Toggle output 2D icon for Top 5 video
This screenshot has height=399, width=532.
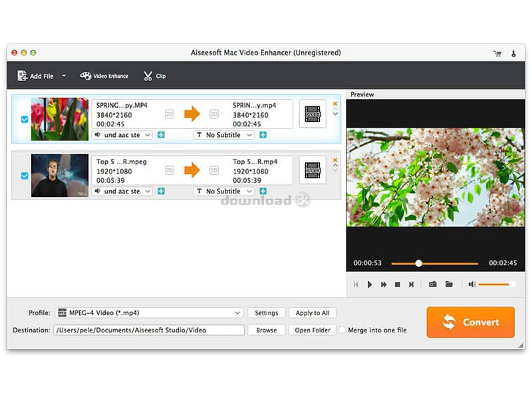pyautogui.click(x=213, y=170)
